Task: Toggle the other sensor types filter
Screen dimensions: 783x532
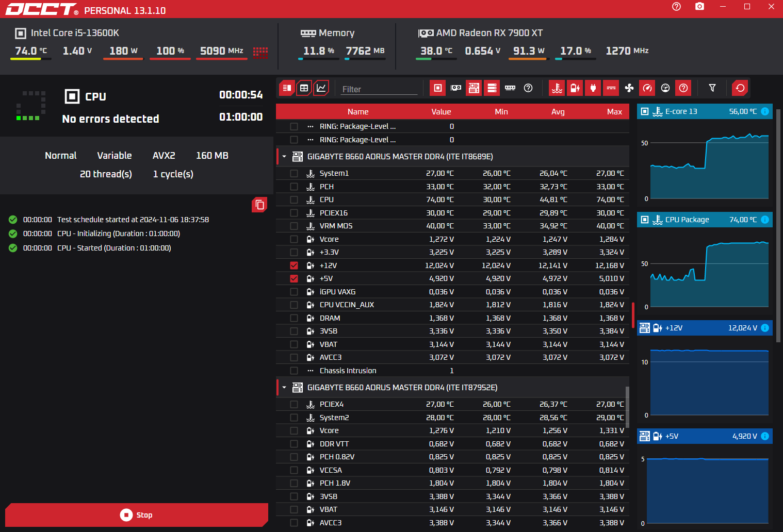Action: [683, 88]
